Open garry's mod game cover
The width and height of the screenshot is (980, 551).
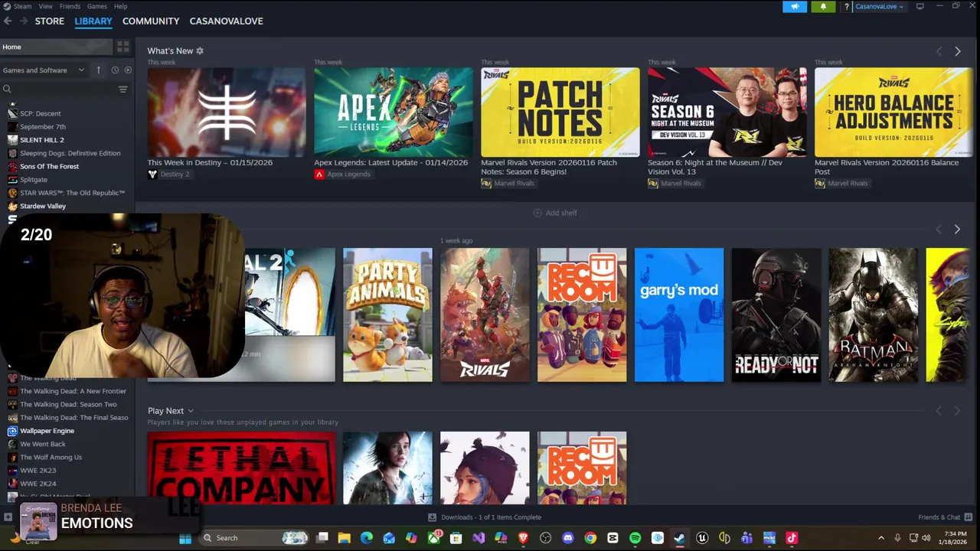679,315
